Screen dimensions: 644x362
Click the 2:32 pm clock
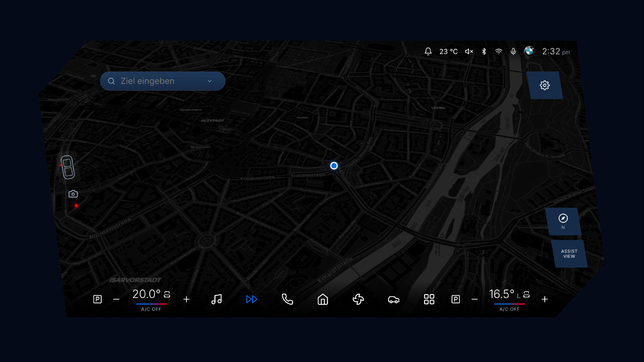[x=556, y=51]
